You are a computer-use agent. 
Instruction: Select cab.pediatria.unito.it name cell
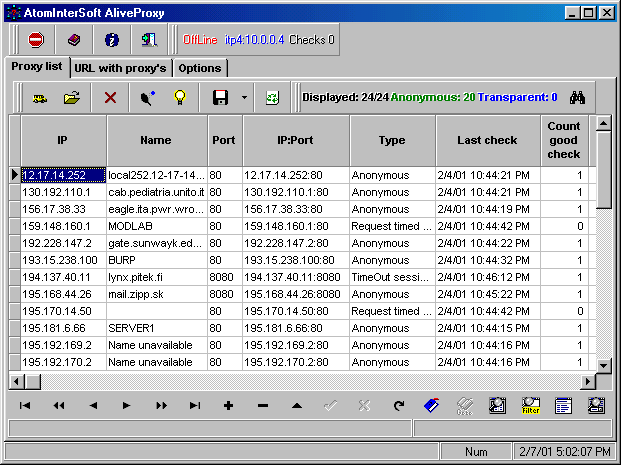point(156,192)
